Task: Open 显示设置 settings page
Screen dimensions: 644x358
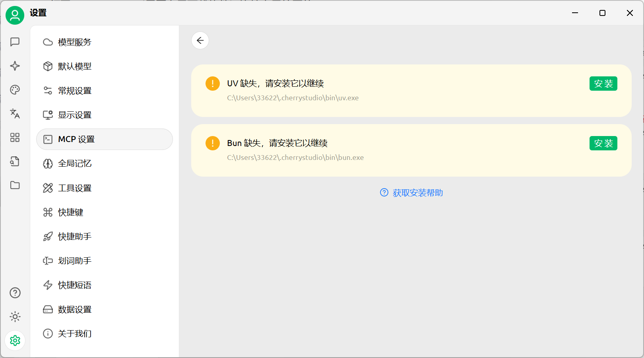Action: [x=74, y=115]
